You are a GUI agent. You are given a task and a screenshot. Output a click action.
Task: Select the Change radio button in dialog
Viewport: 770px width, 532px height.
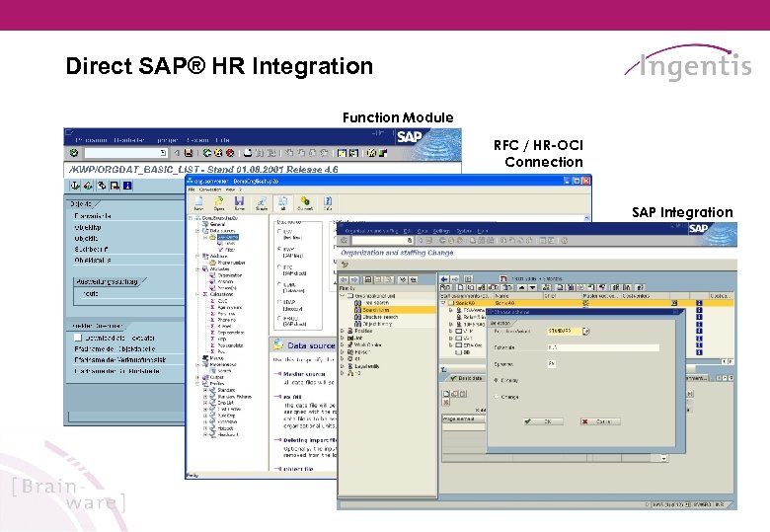pos(496,397)
